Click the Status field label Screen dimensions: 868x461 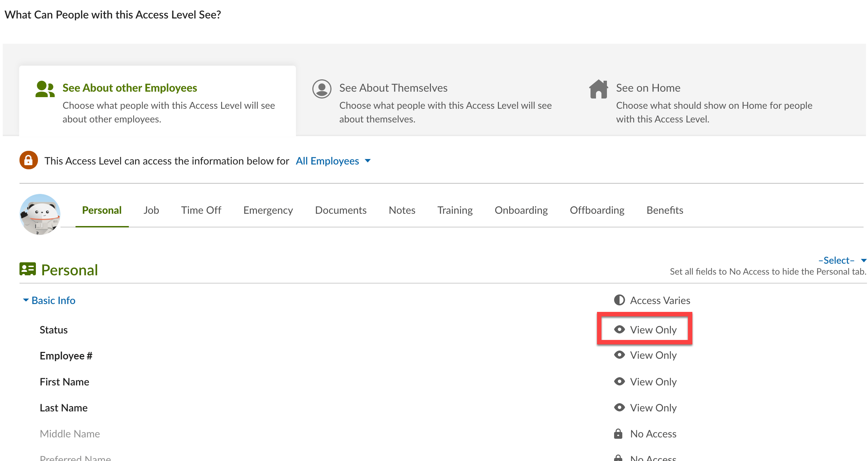click(54, 330)
